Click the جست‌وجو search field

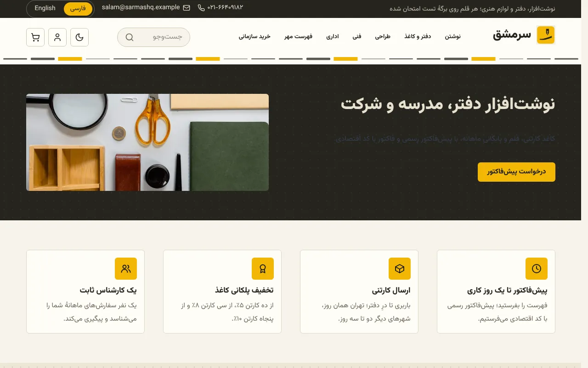153,37
